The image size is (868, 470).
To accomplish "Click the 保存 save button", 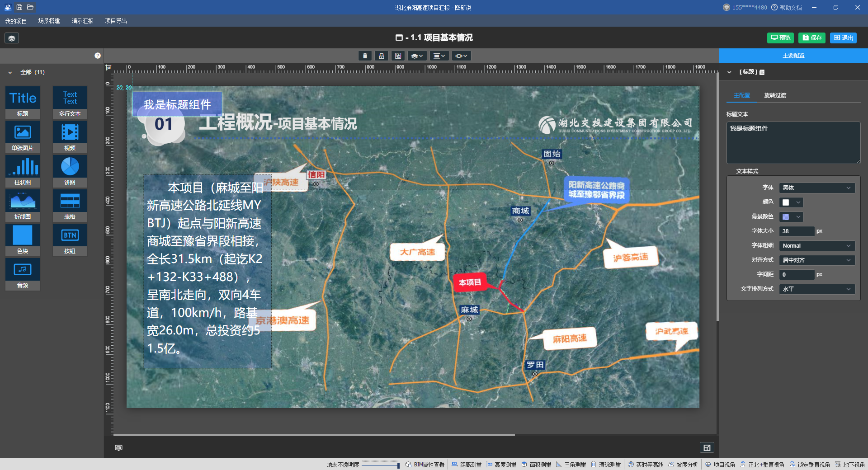I will [811, 38].
